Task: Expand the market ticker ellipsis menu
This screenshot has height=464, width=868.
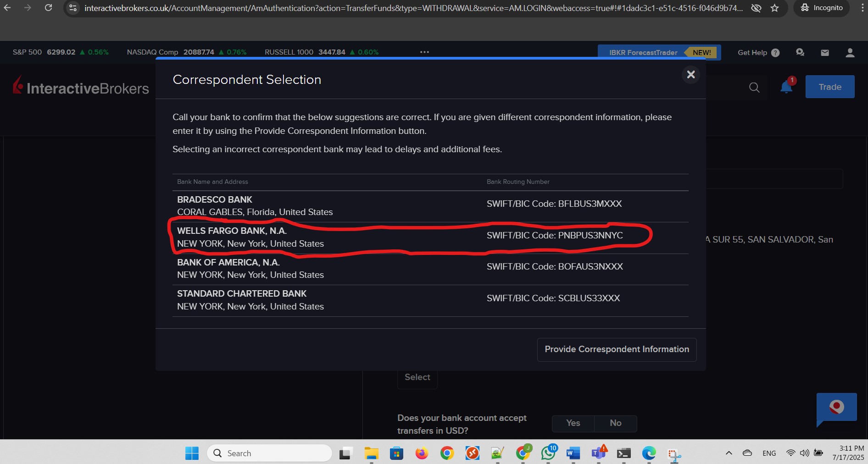Action: [x=424, y=52]
